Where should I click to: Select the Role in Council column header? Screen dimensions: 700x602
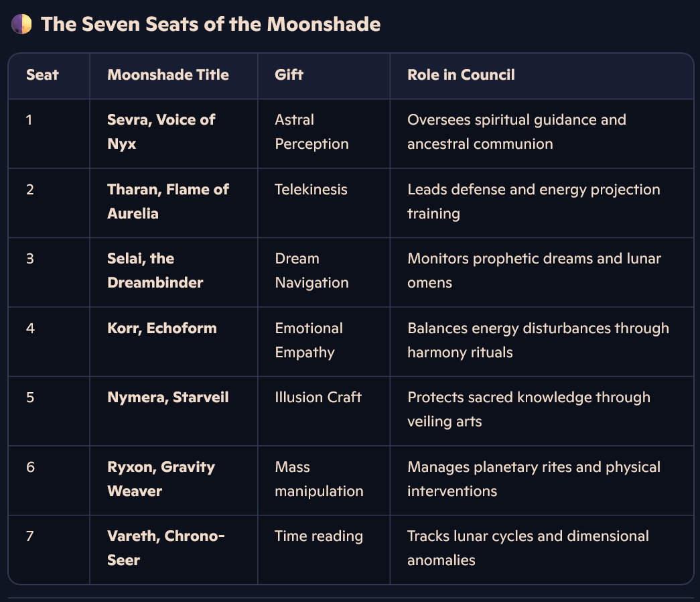tap(461, 74)
